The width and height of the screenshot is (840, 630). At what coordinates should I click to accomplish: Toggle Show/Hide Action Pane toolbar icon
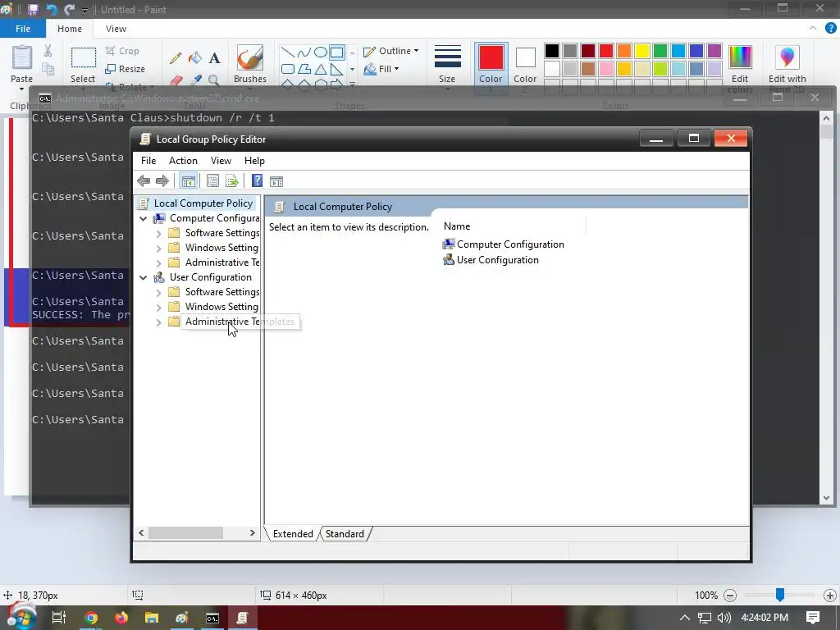pyautogui.click(x=276, y=181)
